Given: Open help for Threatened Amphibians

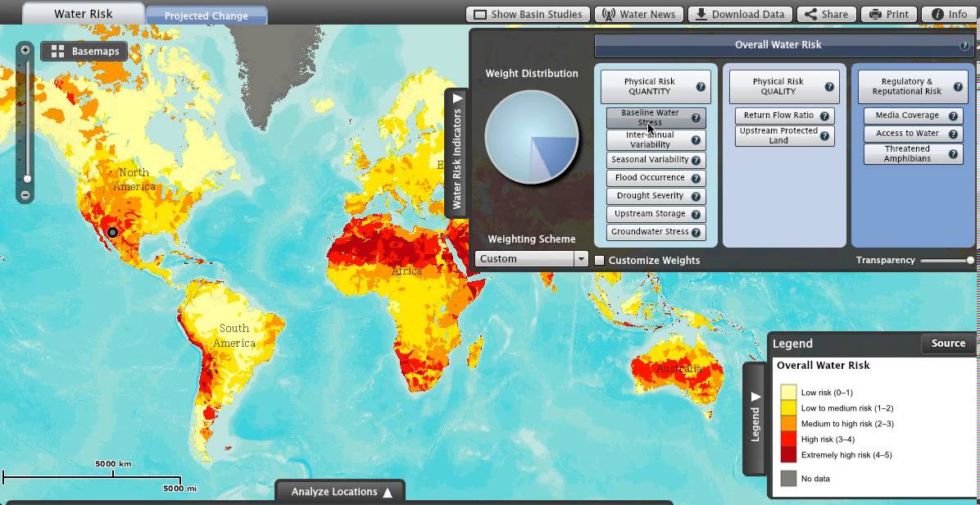Looking at the screenshot, I should (x=953, y=154).
